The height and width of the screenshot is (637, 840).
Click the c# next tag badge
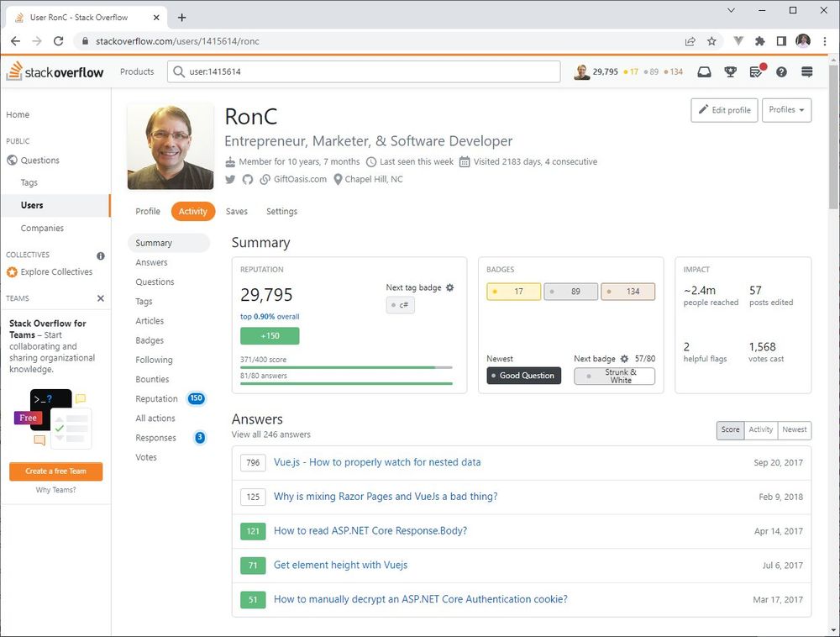tap(400, 305)
